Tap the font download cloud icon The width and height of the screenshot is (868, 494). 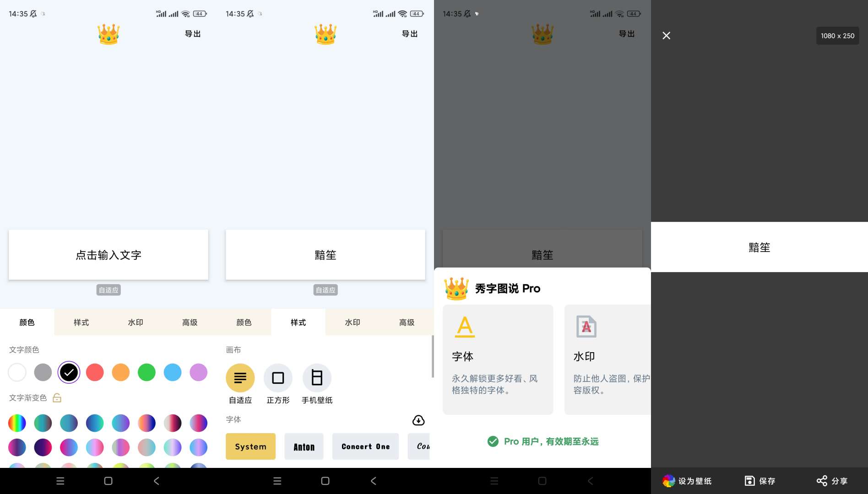[418, 420]
